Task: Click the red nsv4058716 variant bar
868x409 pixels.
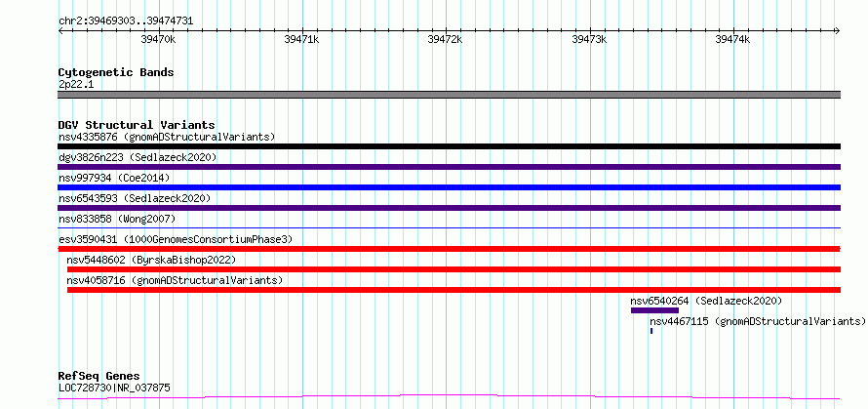Action: [x=454, y=290]
